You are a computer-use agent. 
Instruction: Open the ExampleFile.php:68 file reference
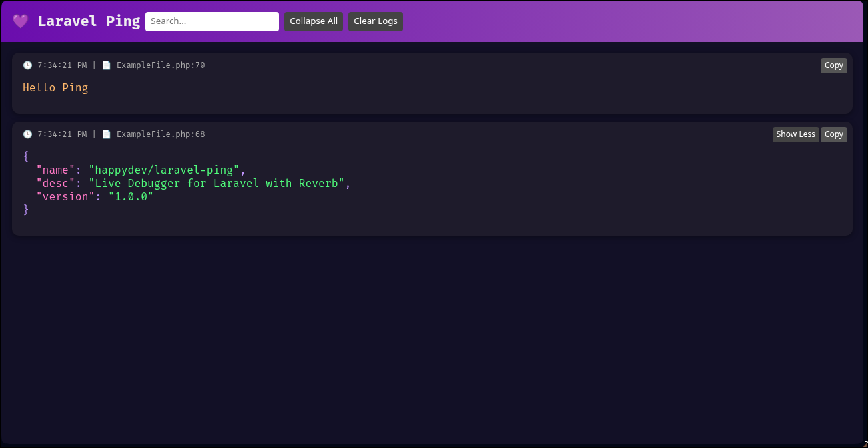click(161, 134)
